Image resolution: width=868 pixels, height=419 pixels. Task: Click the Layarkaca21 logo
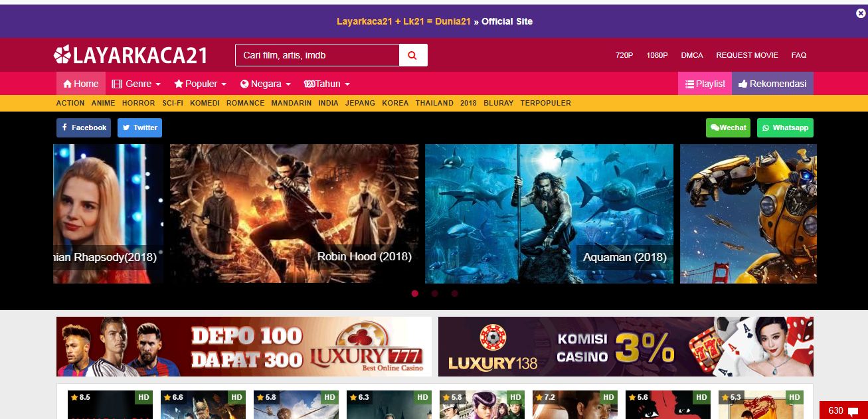pos(131,55)
